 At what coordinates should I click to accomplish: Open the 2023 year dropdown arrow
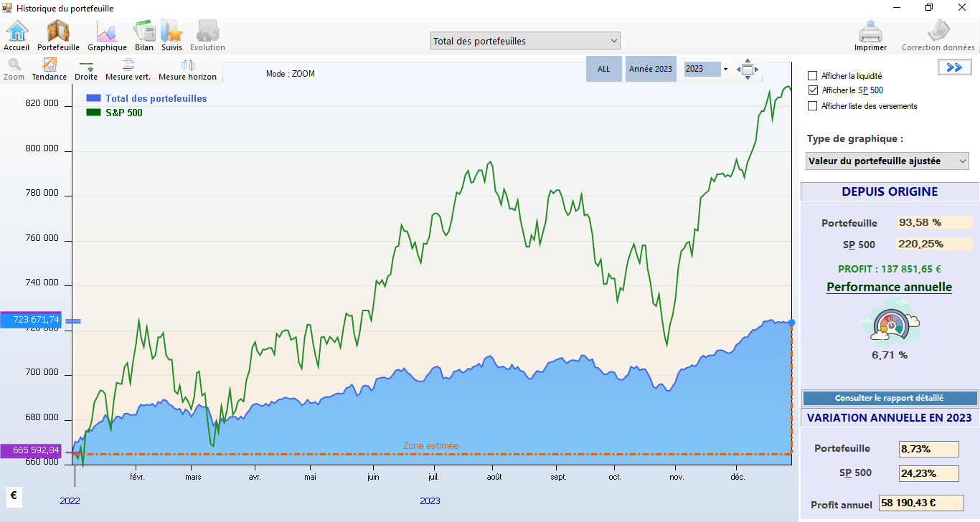tap(725, 70)
